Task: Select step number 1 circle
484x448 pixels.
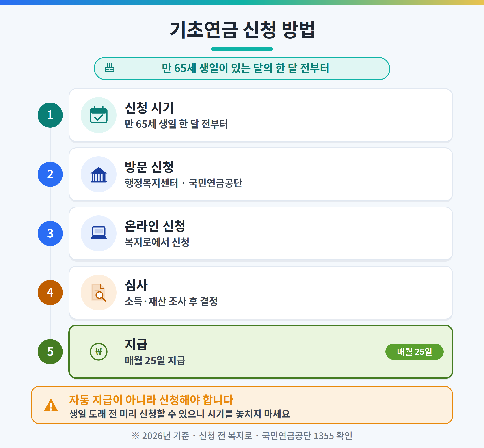Action: (50, 115)
